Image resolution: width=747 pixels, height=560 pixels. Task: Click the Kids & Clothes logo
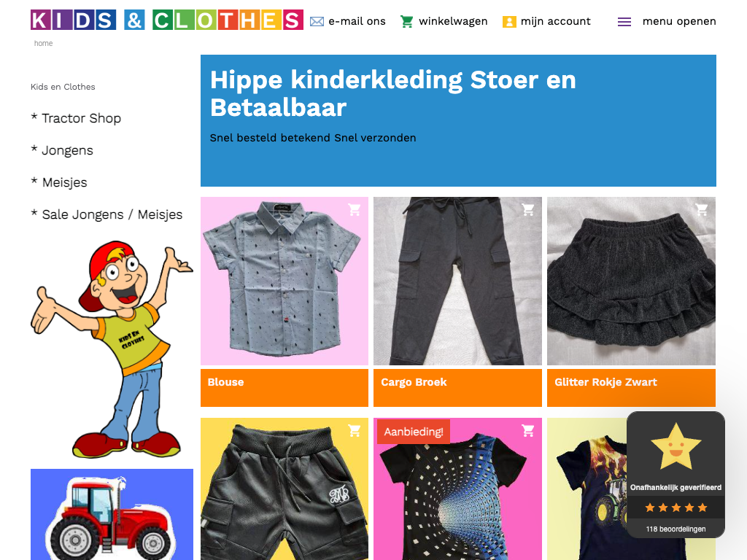pyautogui.click(x=167, y=20)
